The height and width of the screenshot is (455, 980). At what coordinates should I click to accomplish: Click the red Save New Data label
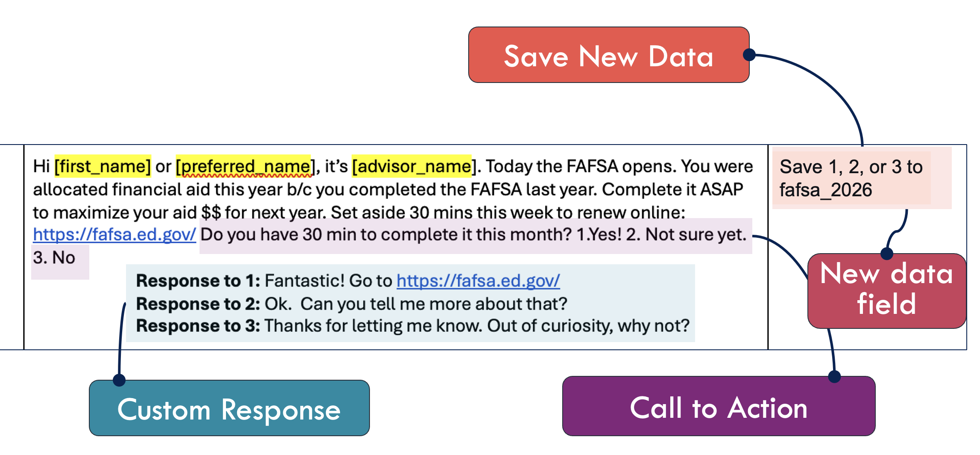point(608,56)
